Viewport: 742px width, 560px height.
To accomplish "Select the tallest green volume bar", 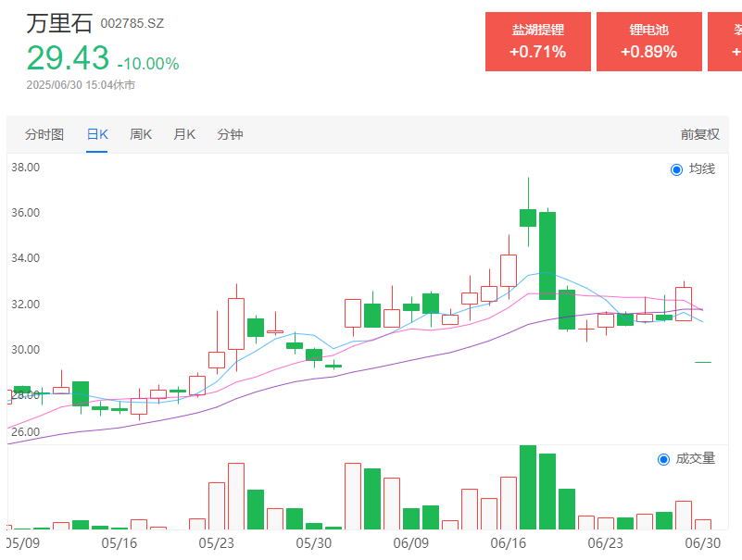I will 528,487.
